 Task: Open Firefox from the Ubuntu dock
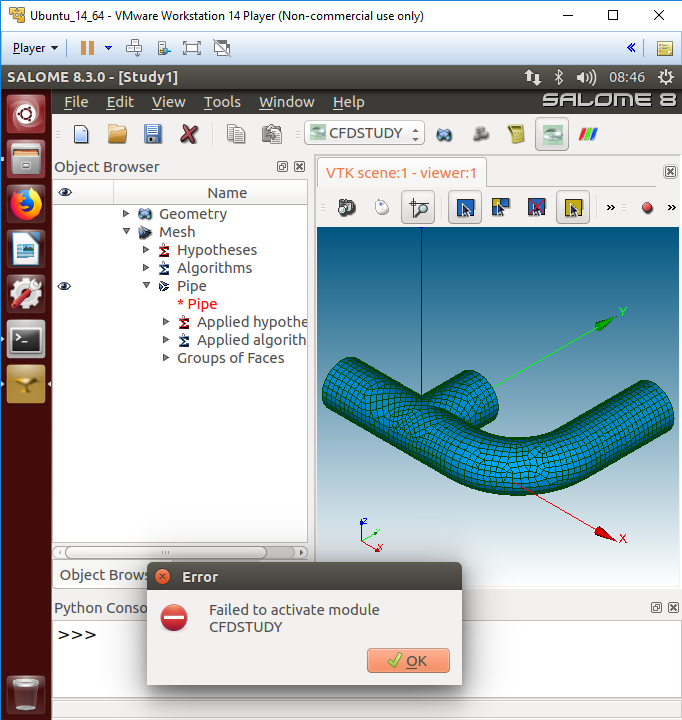point(26,203)
